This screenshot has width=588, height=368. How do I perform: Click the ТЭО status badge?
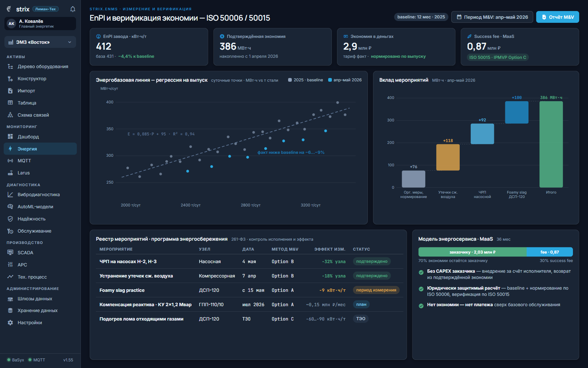[x=361, y=319]
